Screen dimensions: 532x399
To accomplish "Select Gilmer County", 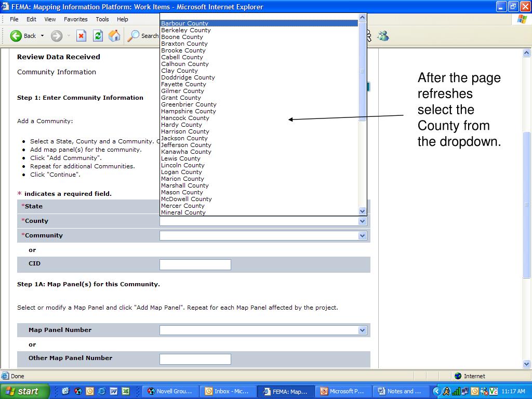I will coord(259,91).
